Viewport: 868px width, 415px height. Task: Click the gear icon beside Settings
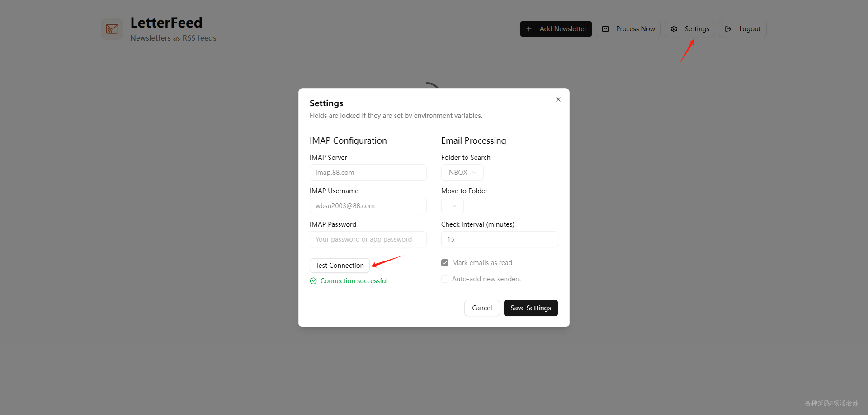click(x=674, y=29)
